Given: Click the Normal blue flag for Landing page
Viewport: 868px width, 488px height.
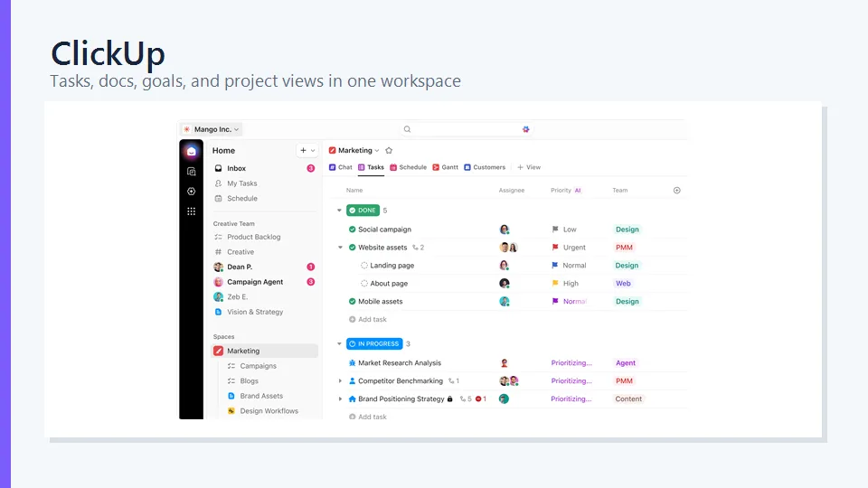Looking at the screenshot, I should [555, 266].
